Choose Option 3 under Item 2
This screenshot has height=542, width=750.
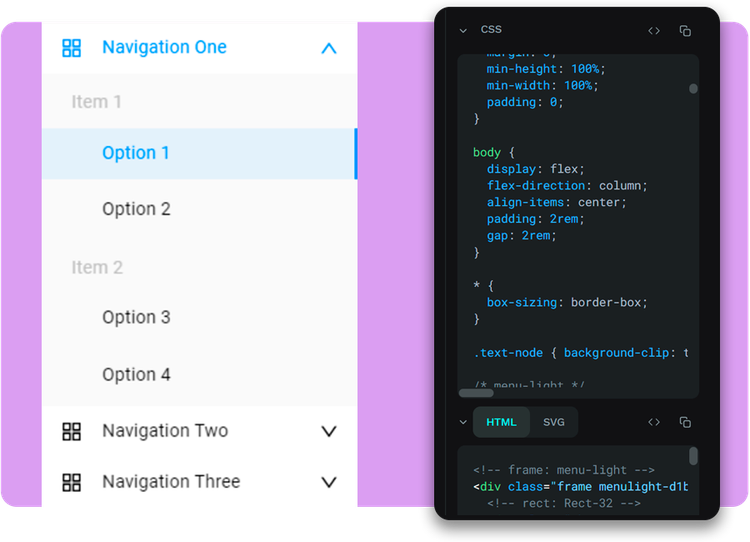click(x=136, y=317)
